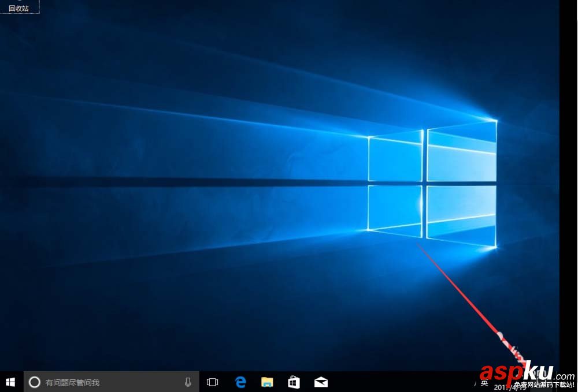578x392 pixels.
Task: Toggle the 英 input language indicator
Action: coord(483,382)
